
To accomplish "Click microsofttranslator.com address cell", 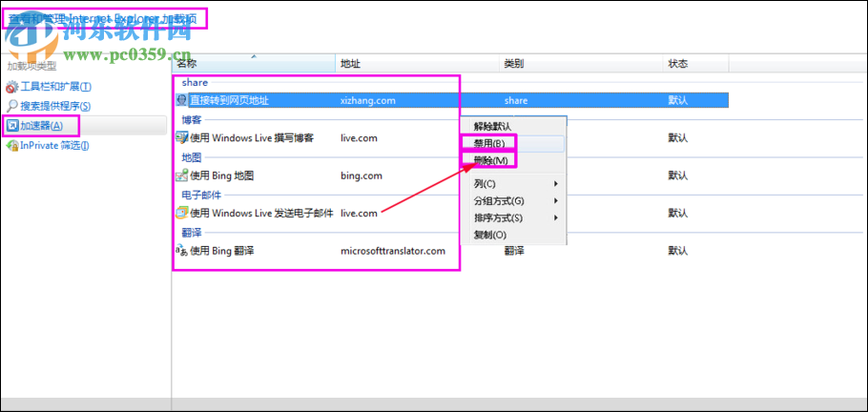I will [392, 251].
